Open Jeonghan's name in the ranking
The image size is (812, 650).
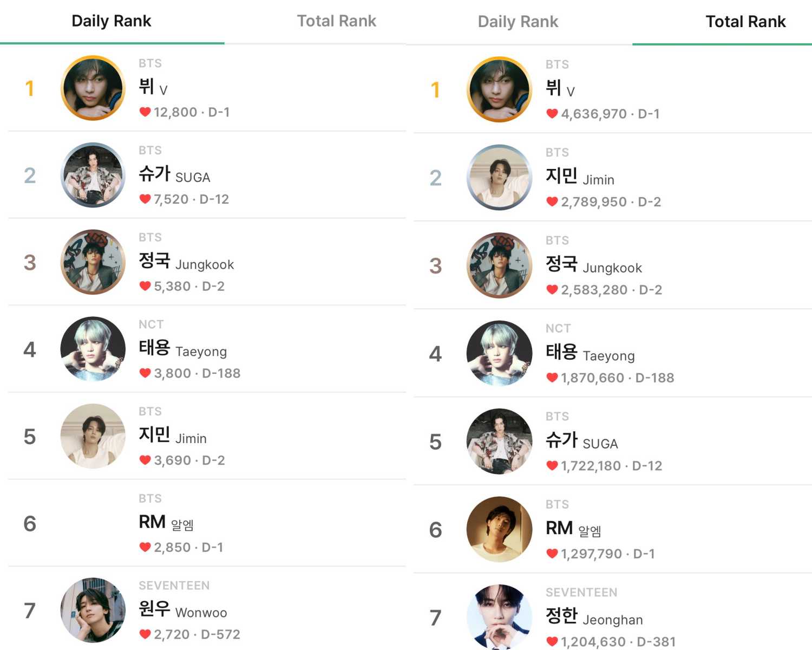594,617
